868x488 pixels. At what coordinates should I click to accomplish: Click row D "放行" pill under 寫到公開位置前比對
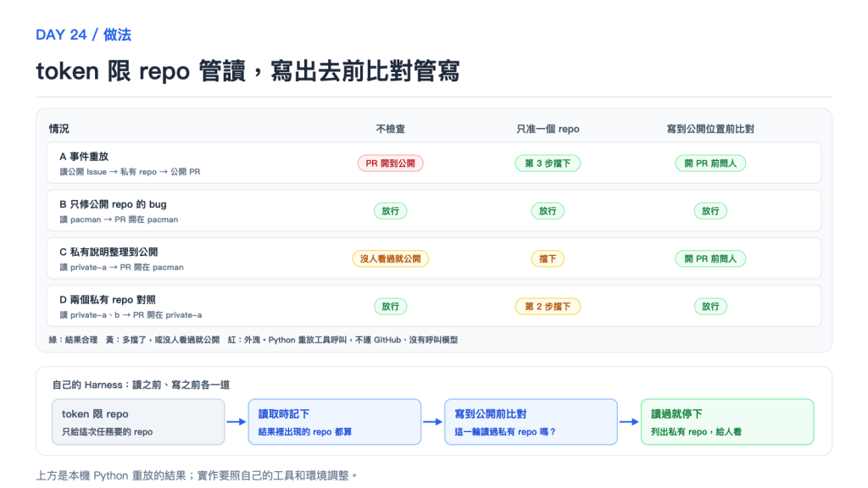[710, 306]
